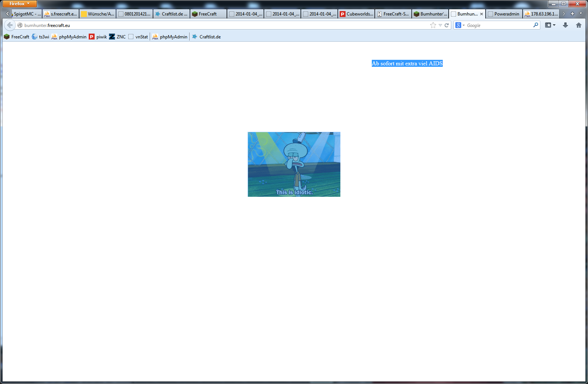Open the Craftlist.de bookmark
Viewport: 588px width, 384px height.
pyautogui.click(x=206, y=37)
